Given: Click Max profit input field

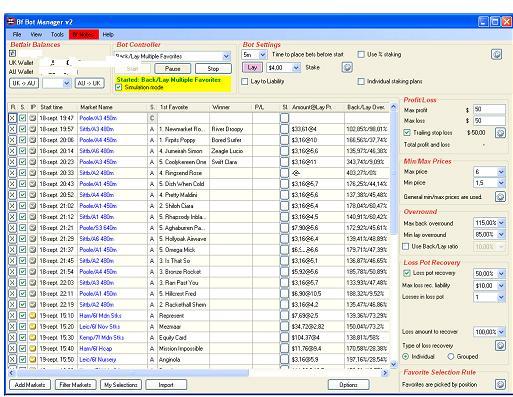Looking at the screenshot, I should pos(489,109).
